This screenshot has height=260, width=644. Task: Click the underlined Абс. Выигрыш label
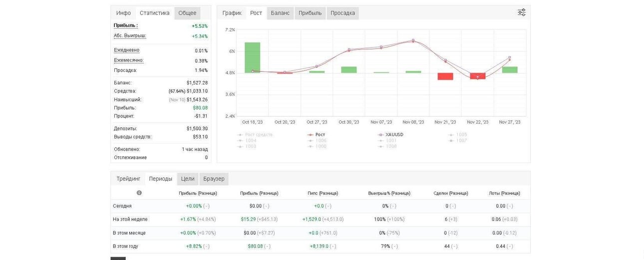click(x=130, y=36)
